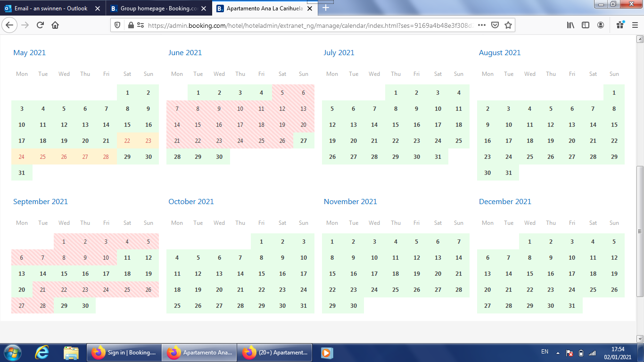Show sidebars using the toolbar icon
Viewport: 644px width, 362px height.
pyautogui.click(x=585, y=25)
